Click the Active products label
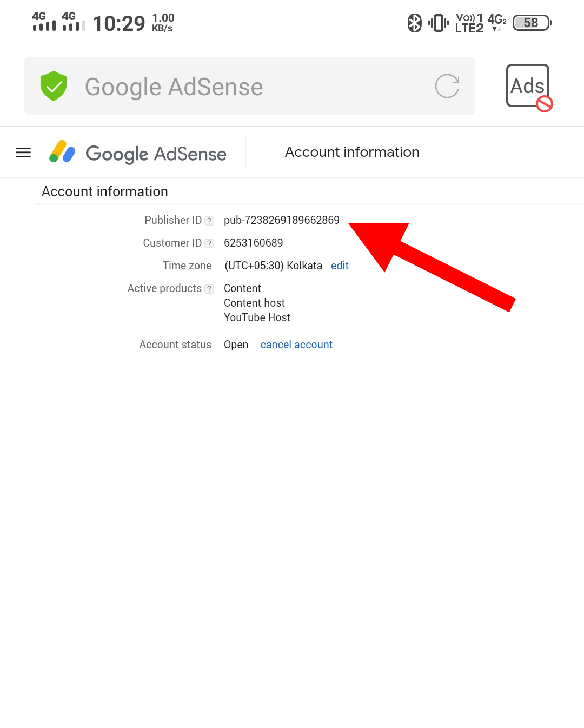Viewport: 584px width, 728px height. tap(164, 288)
